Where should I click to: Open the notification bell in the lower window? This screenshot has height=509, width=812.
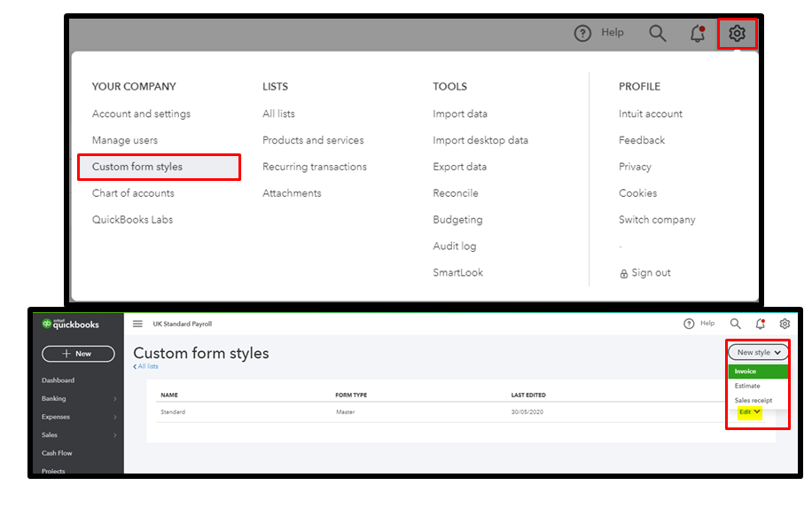pos(761,324)
